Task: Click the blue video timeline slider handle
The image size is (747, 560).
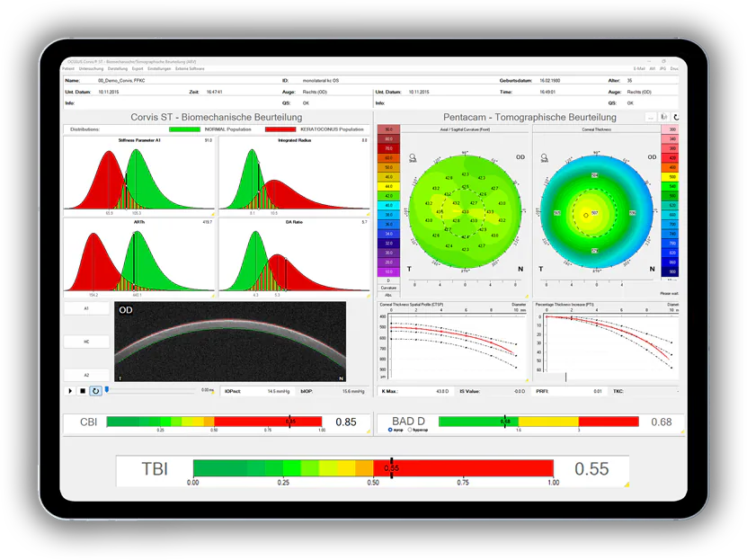Action: click(x=107, y=389)
